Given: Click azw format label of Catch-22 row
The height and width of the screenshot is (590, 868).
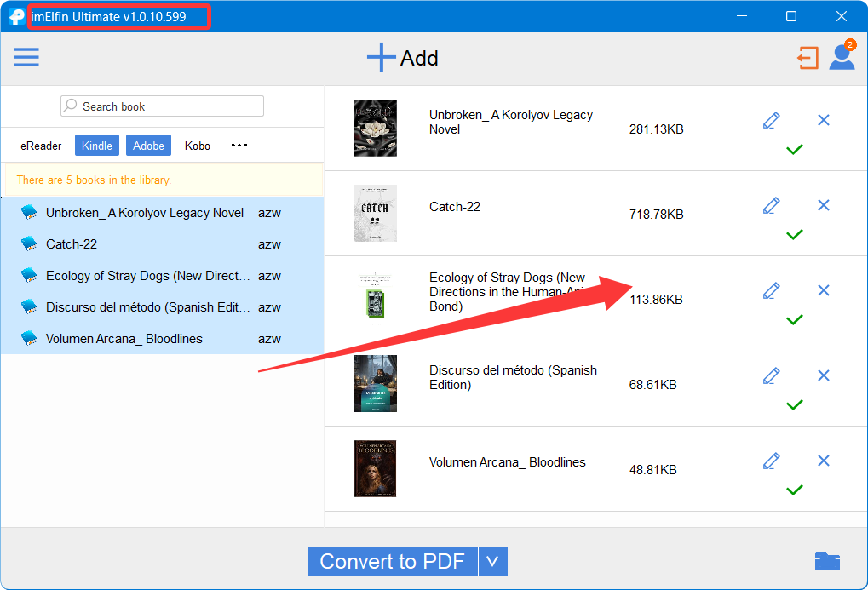Looking at the screenshot, I should click(269, 244).
